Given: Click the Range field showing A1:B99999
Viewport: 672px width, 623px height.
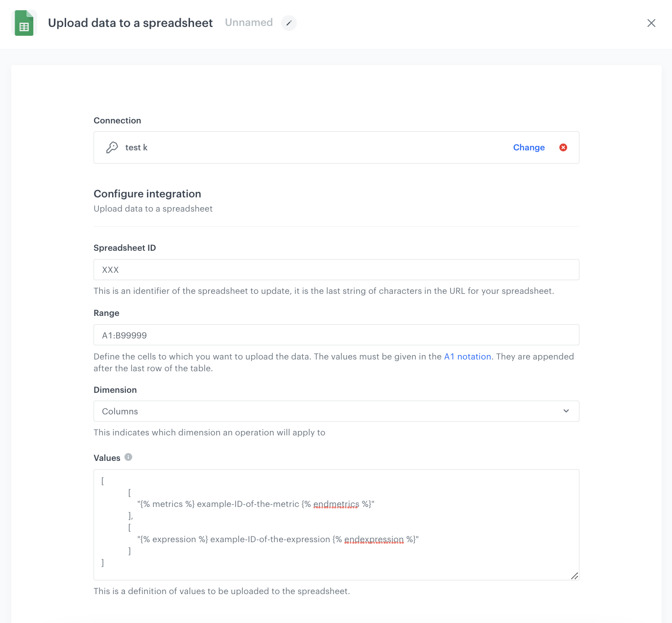Looking at the screenshot, I should [x=336, y=335].
